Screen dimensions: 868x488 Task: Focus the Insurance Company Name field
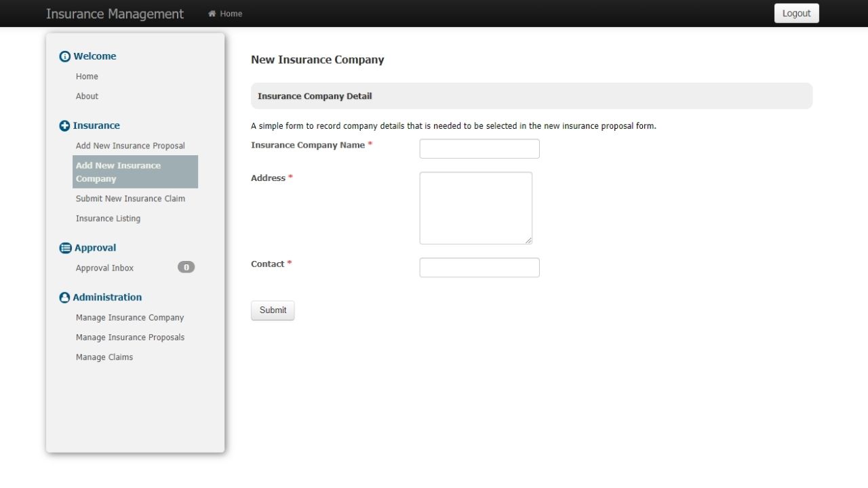479,149
